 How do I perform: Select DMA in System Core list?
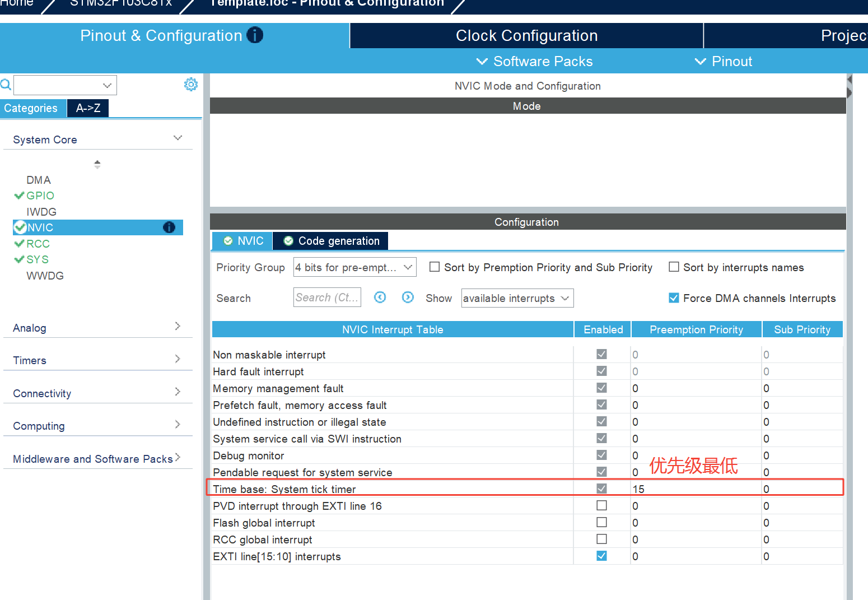[x=39, y=180]
